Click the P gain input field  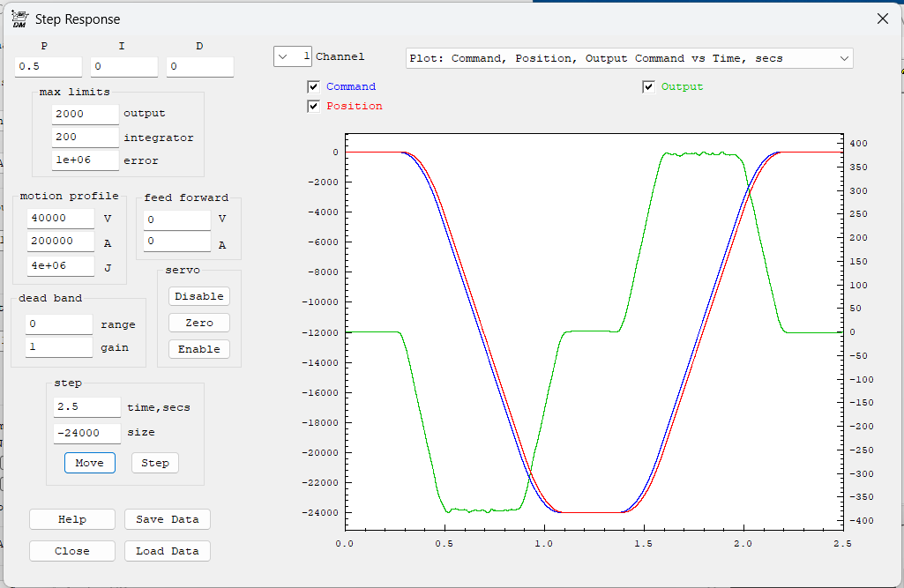click(x=49, y=67)
